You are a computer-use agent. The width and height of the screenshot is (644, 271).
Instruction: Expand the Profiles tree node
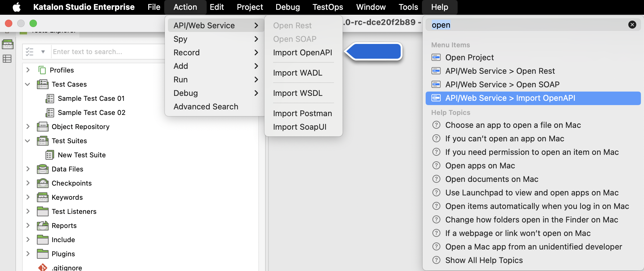pyautogui.click(x=27, y=70)
